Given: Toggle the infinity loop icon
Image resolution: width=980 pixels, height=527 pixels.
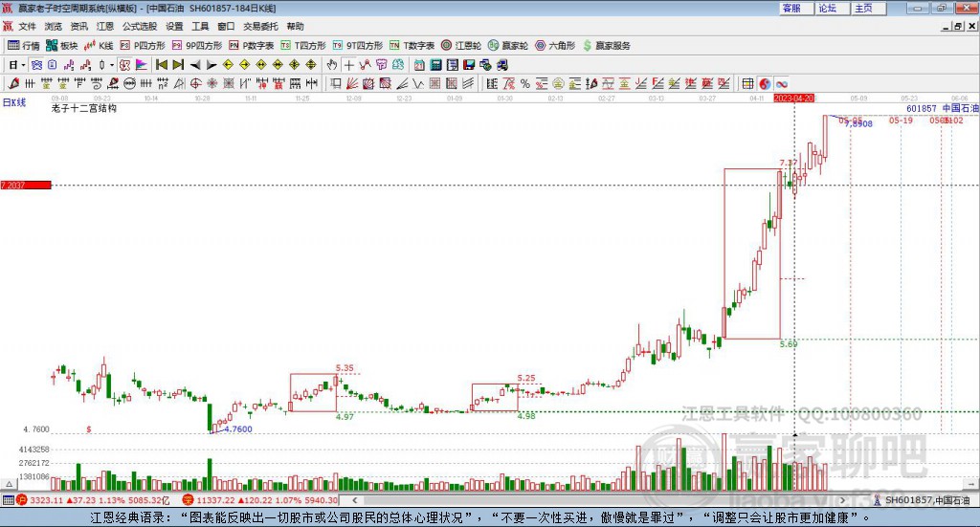Looking at the screenshot, I should coord(782,83).
